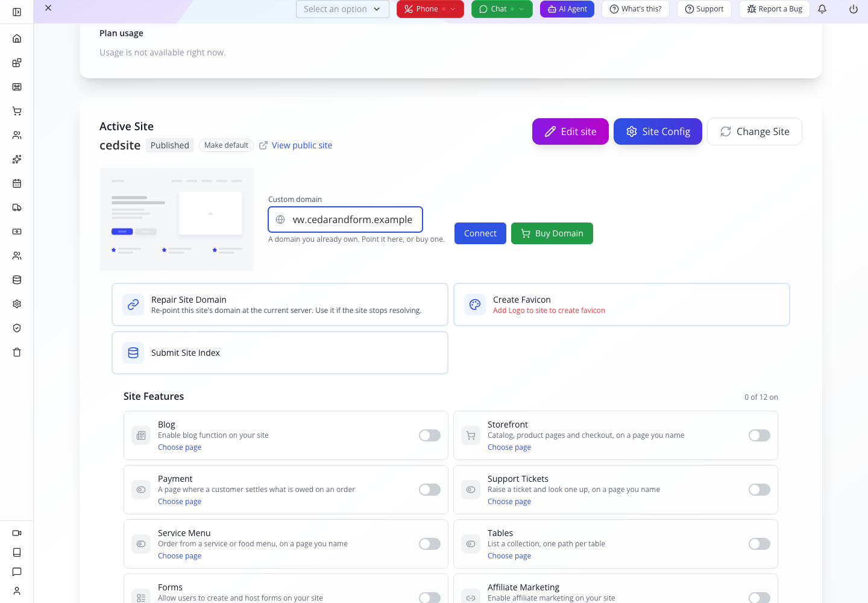Open the banknote icon in the sidebar
868x603 pixels.
coord(17,232)
